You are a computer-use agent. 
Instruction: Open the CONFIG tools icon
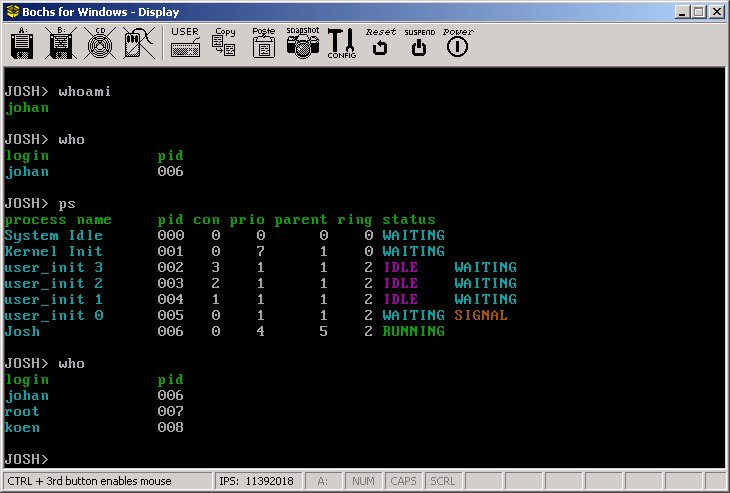(x=341, y=43)
